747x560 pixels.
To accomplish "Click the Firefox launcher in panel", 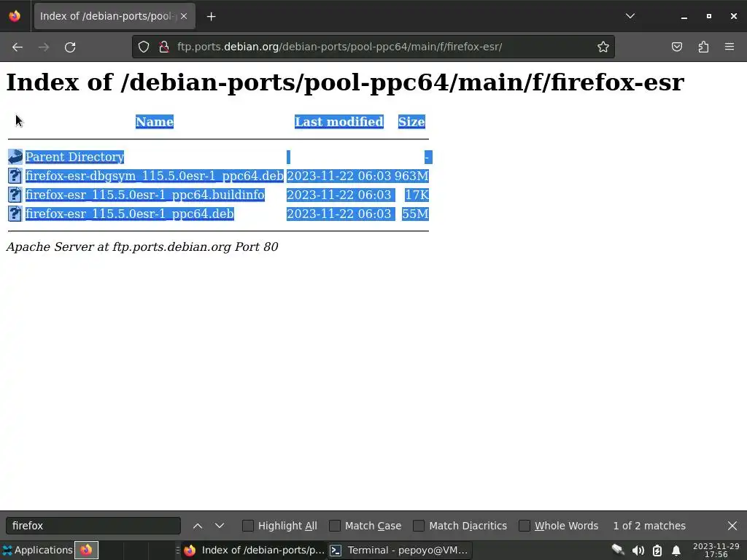I will pyautogui.click(x=86, y=550).
